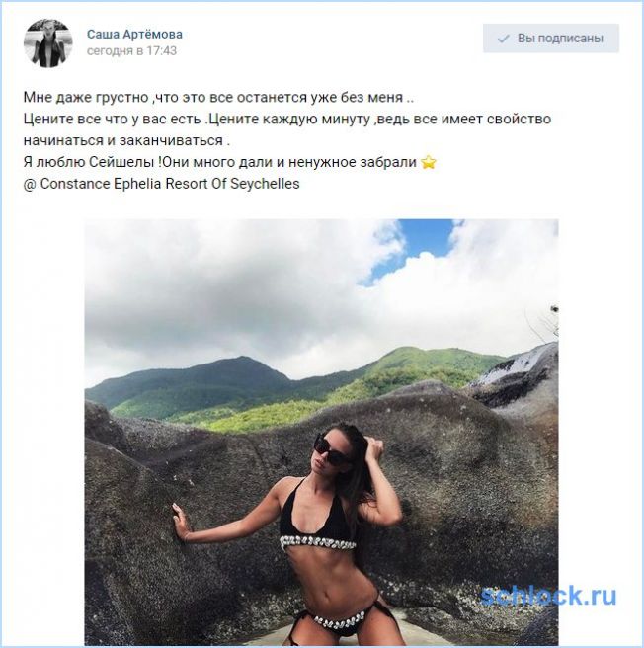Toggle the checkmark icon in the subscribed button

tap(503, 39)
